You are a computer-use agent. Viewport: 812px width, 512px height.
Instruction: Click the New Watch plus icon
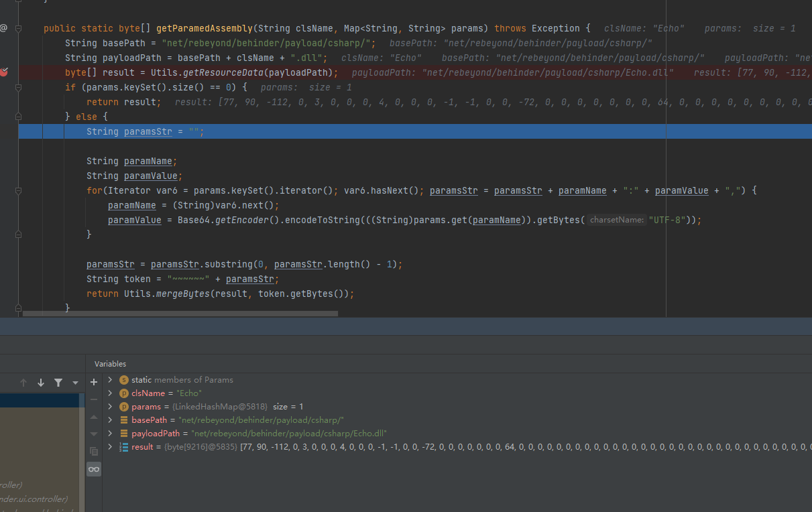click(94, 382)
